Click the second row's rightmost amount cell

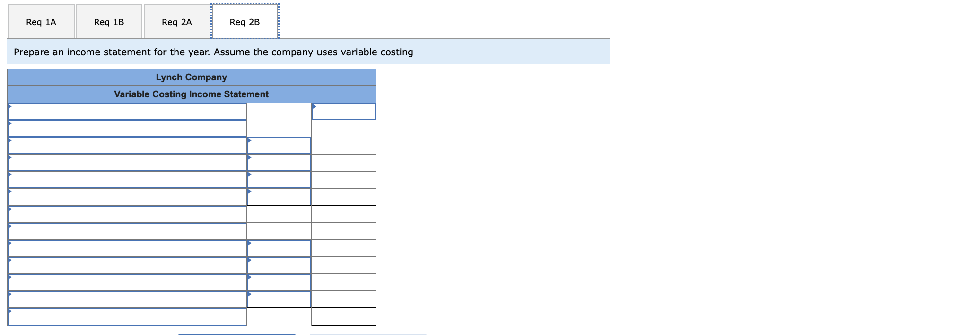tap(344, 129)
